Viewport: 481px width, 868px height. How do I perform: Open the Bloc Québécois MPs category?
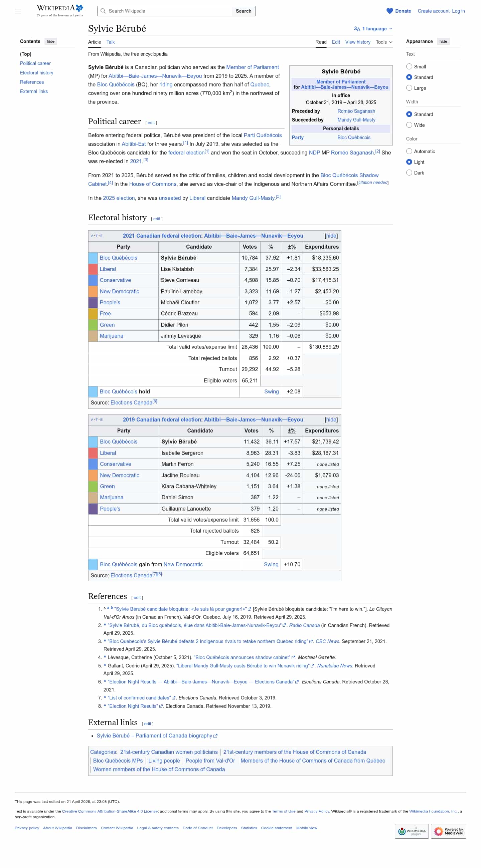pos(118,761)
